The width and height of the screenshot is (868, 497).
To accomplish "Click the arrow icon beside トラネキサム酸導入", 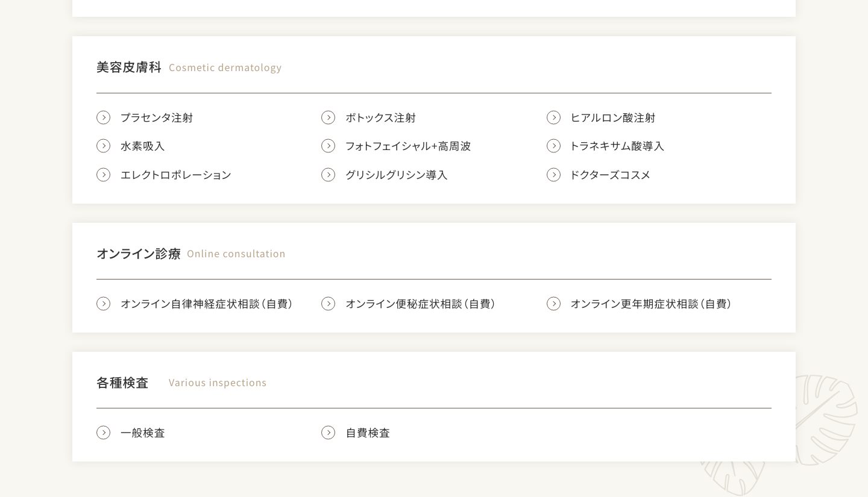I will [x=553, y=146].
